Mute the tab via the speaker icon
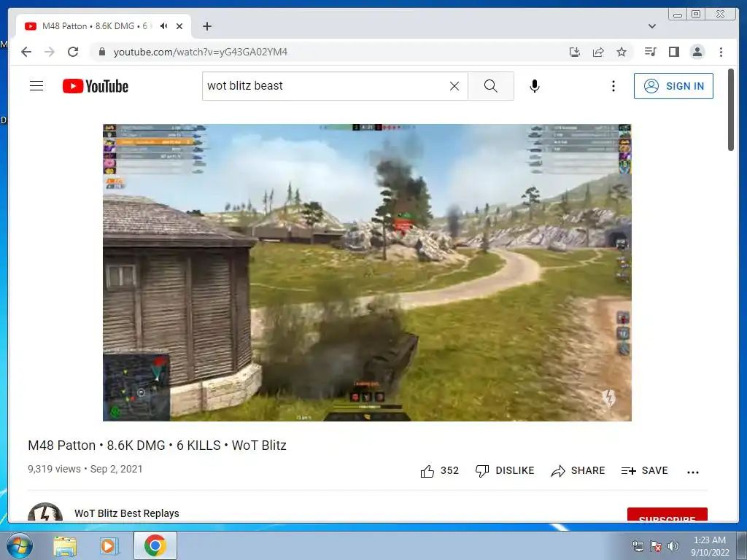Screen dimensions: 747x560 coord(164,26)
